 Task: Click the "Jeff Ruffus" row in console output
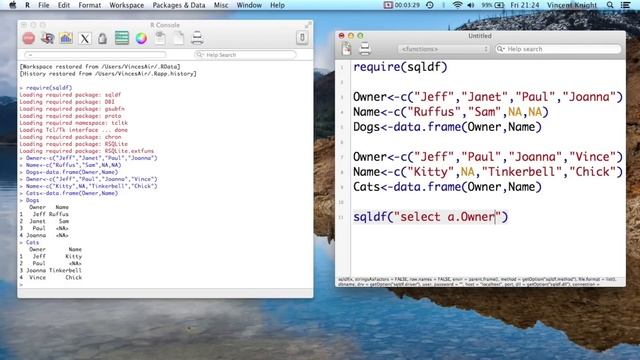click(x=44, y=214)
